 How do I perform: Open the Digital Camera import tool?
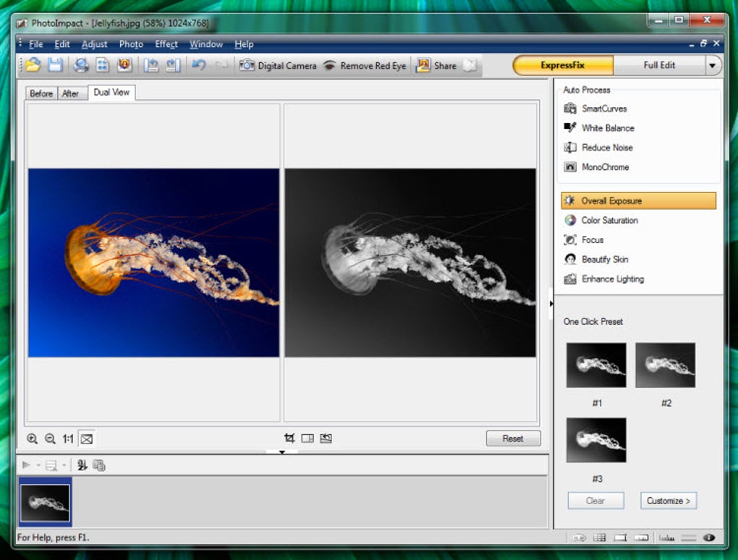click(x=278, y=65)
